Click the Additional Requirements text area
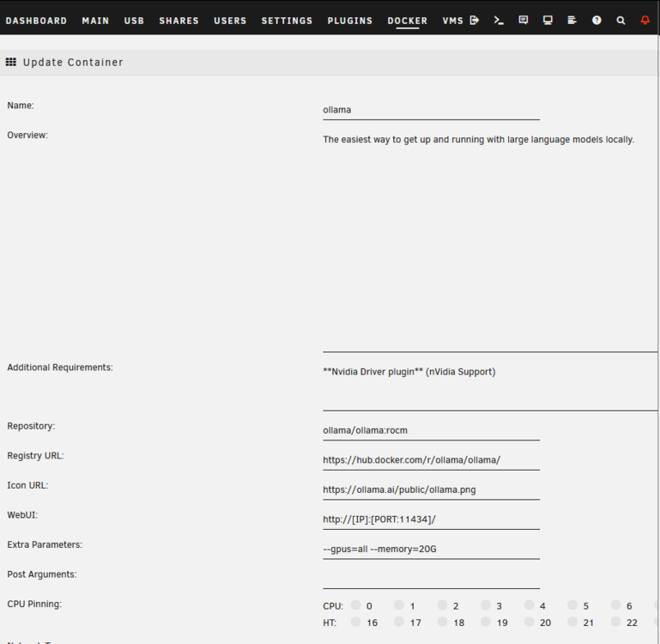Screen dimensions: 660x644 [490, 386]
